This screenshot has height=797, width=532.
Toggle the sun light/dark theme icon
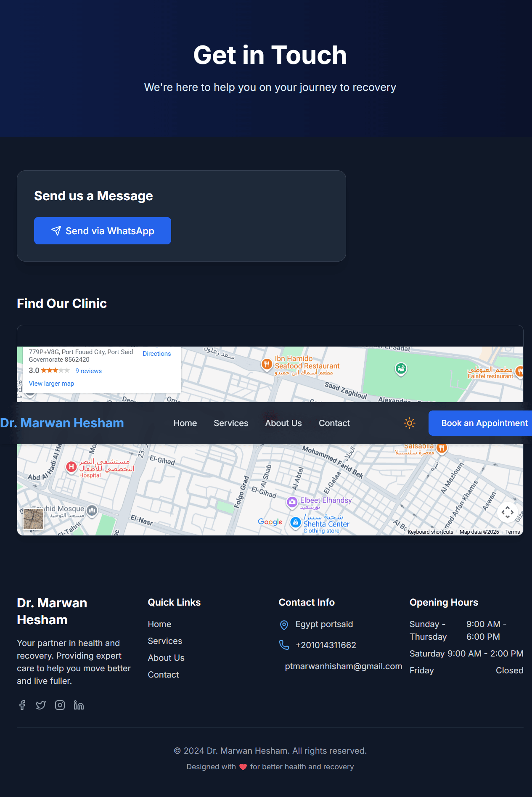pos(410,423)
